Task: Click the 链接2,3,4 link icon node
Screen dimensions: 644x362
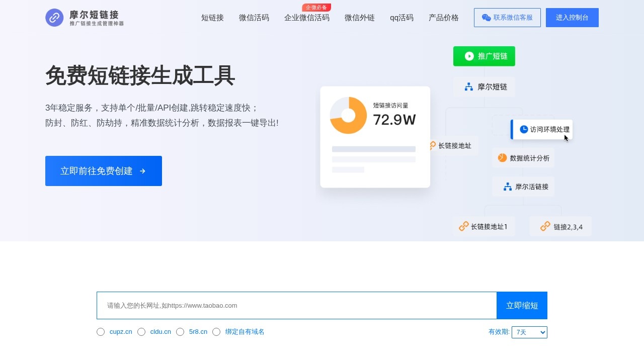Action: 545,226
